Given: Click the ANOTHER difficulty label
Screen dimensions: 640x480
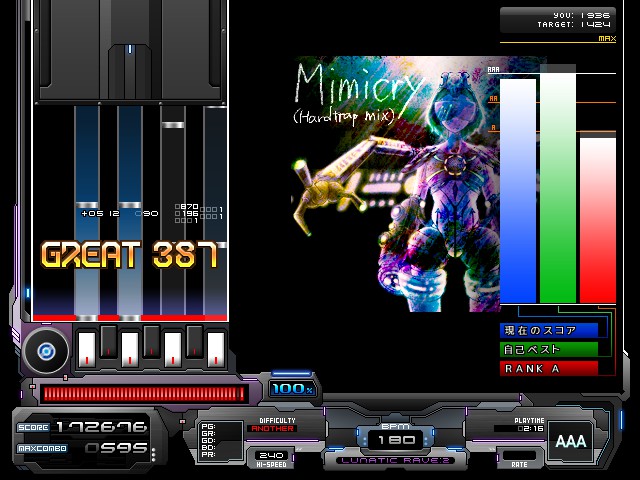Looking at the screenshot, I should [x=272, y=429].
